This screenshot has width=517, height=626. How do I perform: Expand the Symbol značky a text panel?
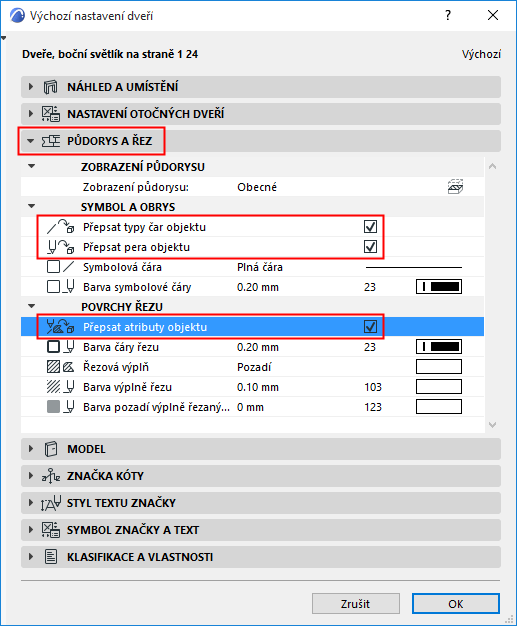tap(31, 530)
